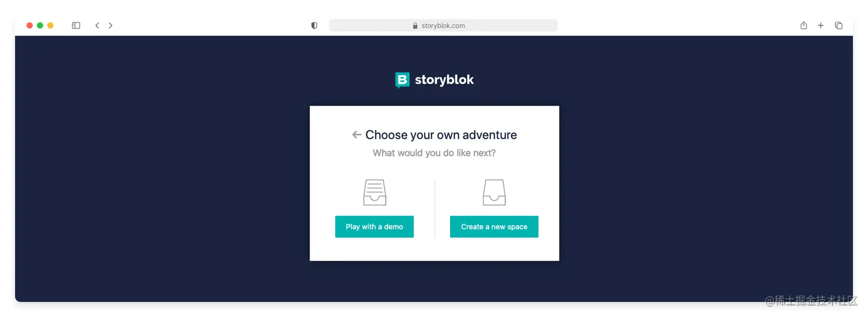
Task: Click the Play with a demo button
Action: [x=374, y=226]
